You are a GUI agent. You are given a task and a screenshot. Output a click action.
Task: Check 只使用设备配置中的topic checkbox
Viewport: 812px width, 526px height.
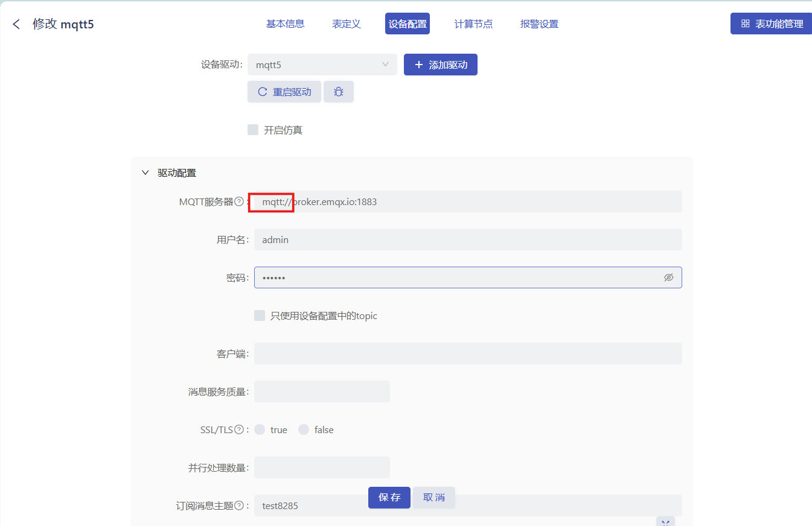pos(260,315)
